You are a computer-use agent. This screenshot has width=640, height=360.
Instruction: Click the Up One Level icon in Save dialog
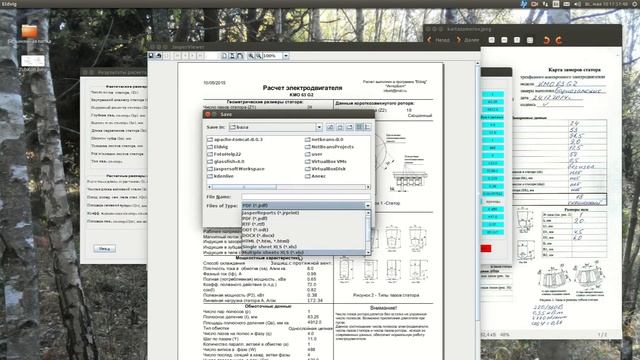pyautogui.click(x=330, y=127)
